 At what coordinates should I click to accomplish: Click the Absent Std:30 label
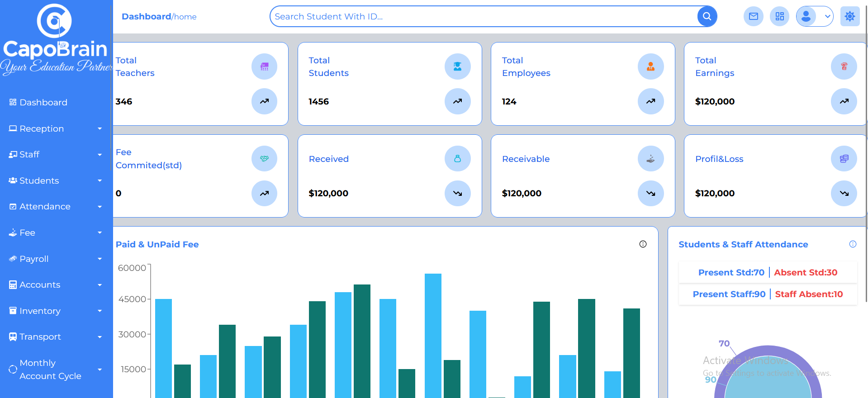(806, 273)
